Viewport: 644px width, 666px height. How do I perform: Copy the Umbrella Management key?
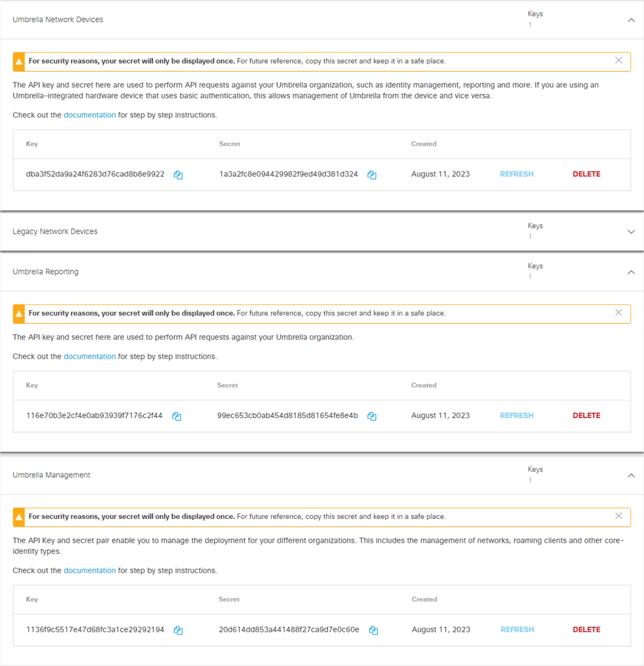coord(178,631)
